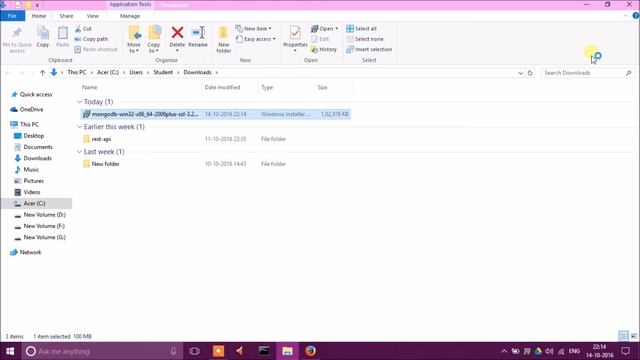Image resolution: width=640 pixels, height=360 pixels.
Task: Switch to the Share ribbon tab
Action: (x=66, y=16)
